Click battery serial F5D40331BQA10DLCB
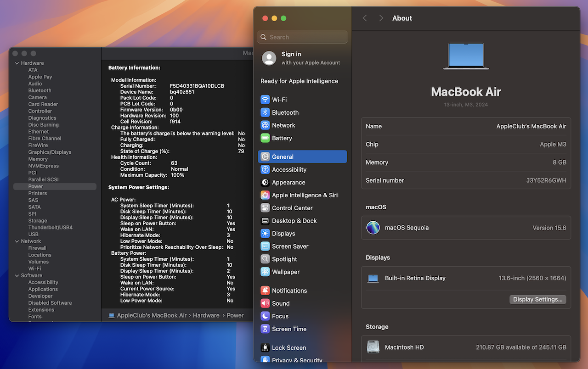Viewport: 588px width, 369px height. click(x=197, y=86)
